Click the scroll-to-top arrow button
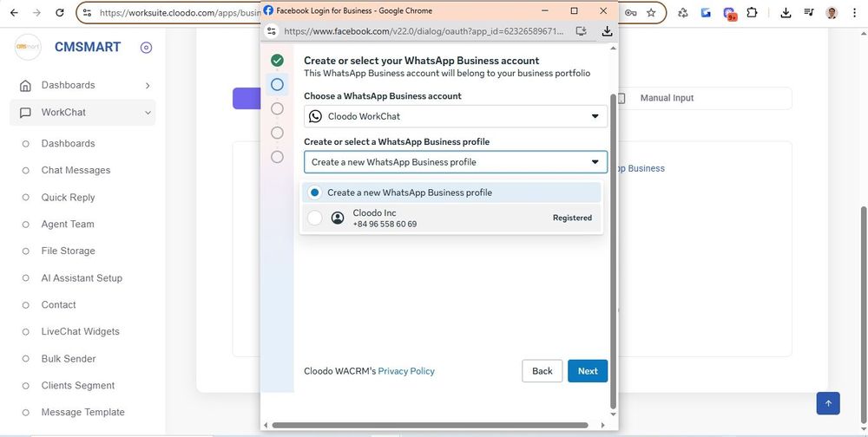The height and width of the screenshot is (437, 868). (828, 403)
